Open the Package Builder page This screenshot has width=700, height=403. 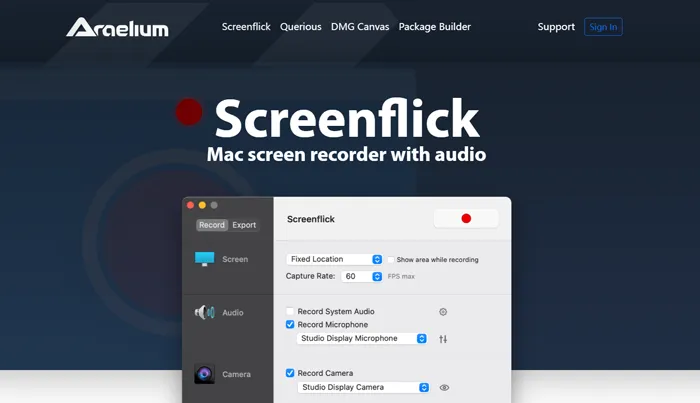point(434,27)
